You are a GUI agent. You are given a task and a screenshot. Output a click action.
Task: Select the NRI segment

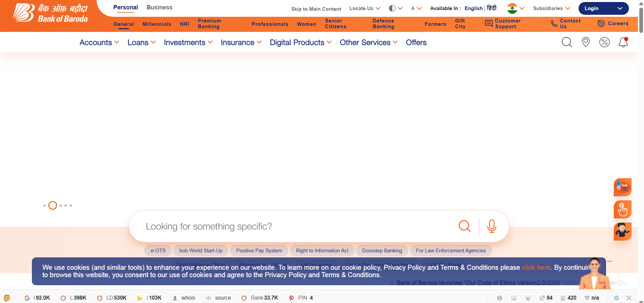click(x=185, y=24)
